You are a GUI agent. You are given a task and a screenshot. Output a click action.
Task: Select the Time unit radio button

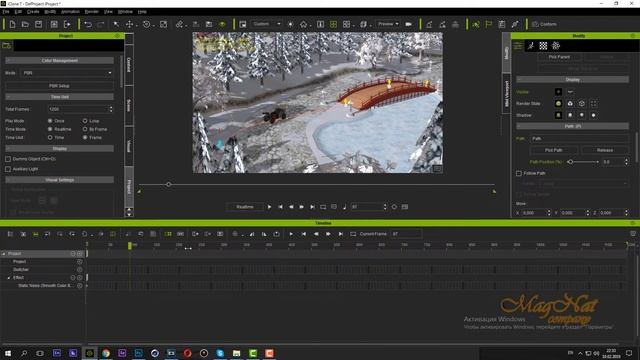[50, 138]
